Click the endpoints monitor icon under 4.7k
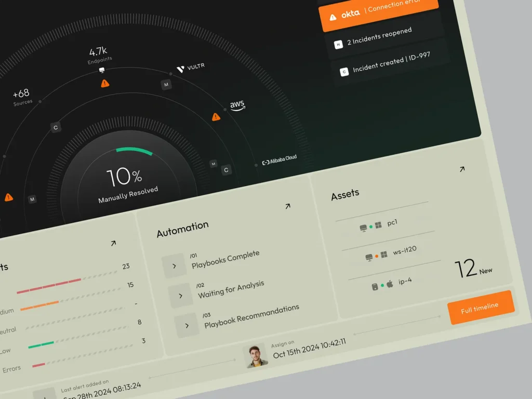532x399 pixels. point(102,70)
